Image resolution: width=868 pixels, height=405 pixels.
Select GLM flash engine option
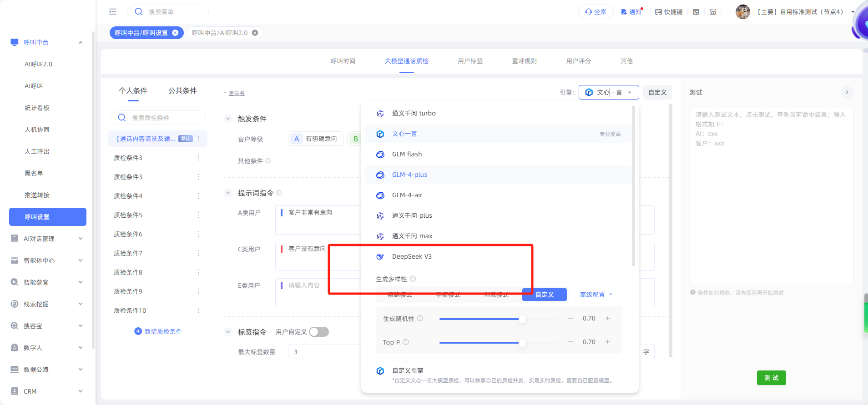click(498, 154)
